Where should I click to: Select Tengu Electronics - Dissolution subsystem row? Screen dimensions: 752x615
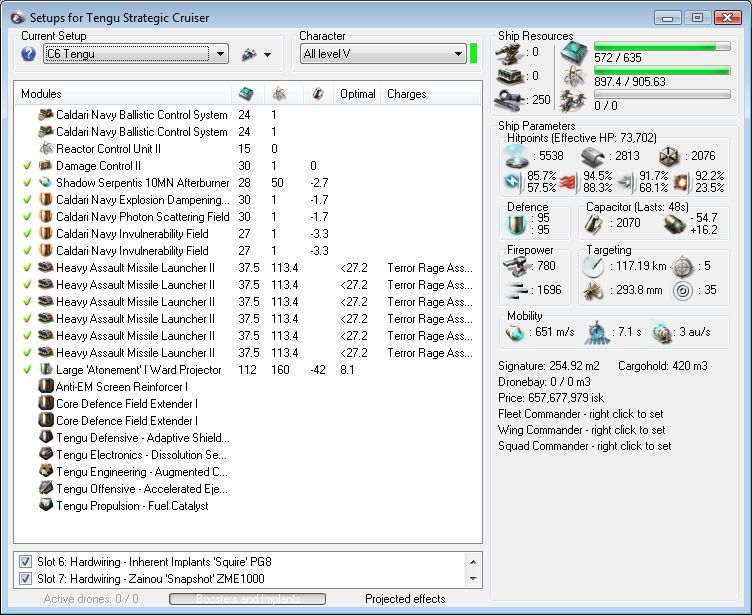point(247,455)
